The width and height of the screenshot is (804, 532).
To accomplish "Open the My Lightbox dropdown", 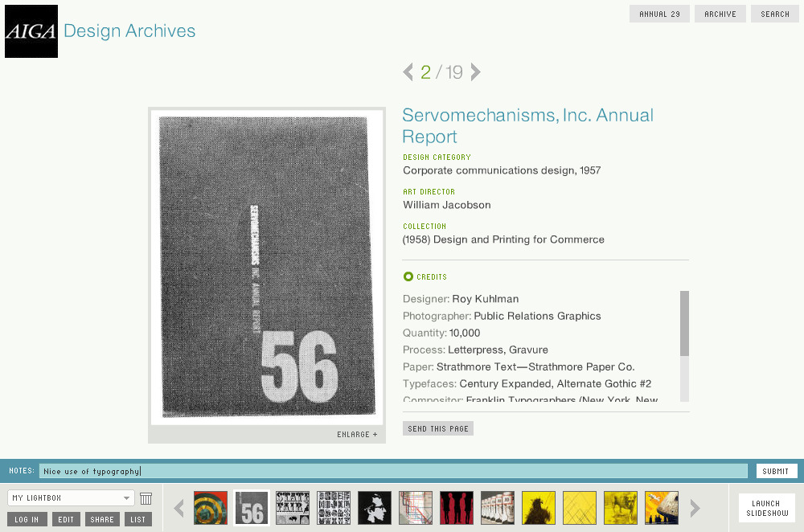I will [x=71, y=498].
